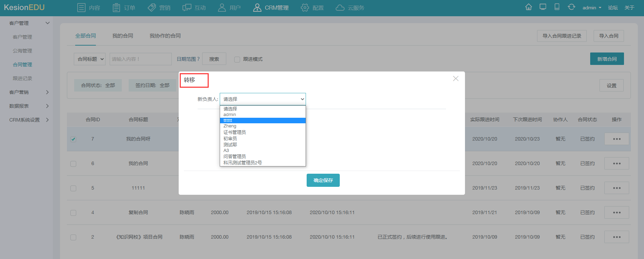Screen dimensions: 644x259
Task: Select 证书管理员 in the list
Action: pyautogui.click(x=263, y=132)
